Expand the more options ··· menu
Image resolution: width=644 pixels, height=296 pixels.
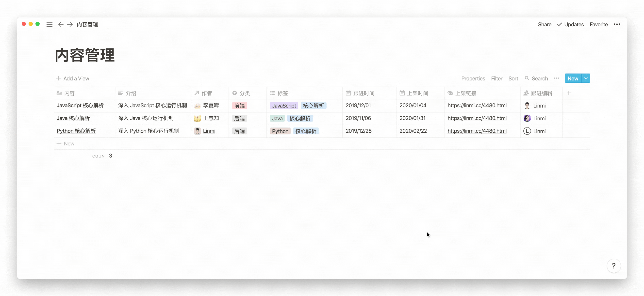pos(557,78)
